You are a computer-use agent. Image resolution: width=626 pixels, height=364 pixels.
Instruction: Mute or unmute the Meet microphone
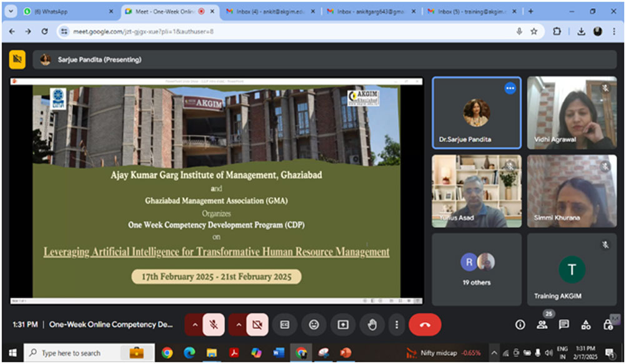coord(214,325)
